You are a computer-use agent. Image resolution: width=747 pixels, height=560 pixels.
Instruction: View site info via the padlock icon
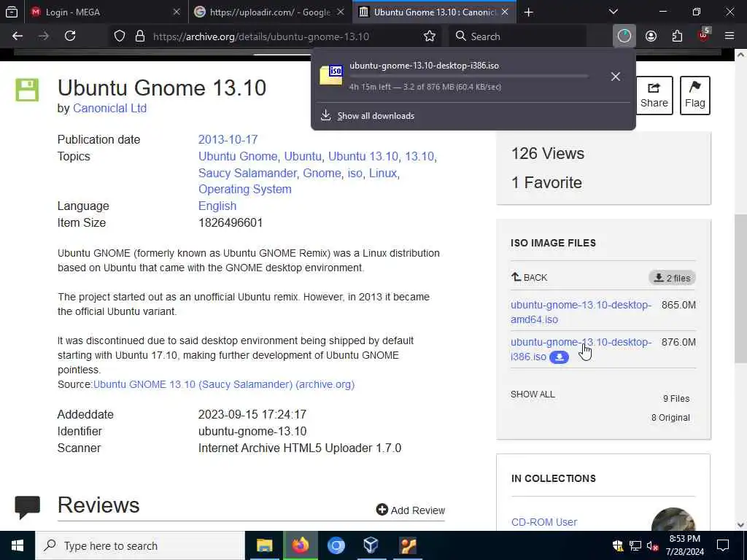(139, 36)
